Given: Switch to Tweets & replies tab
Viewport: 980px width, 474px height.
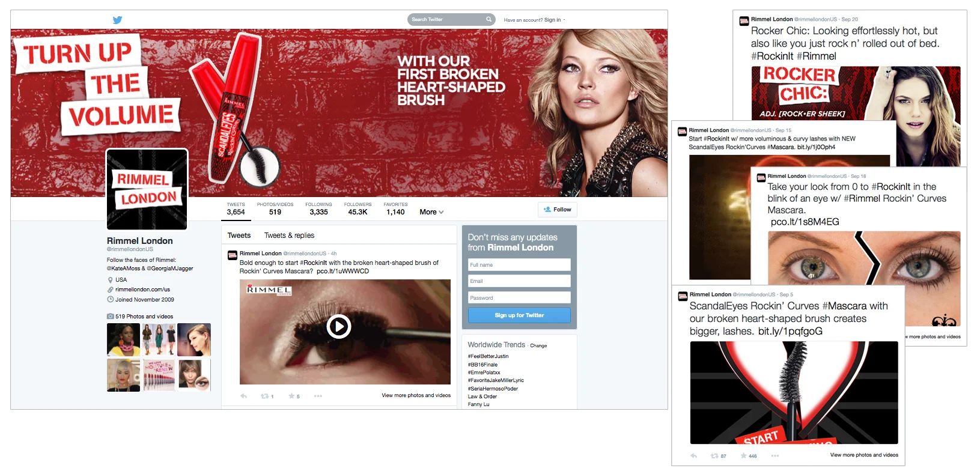Looking at the screenshot, I should pyautogui.click(x=289, y=235).
